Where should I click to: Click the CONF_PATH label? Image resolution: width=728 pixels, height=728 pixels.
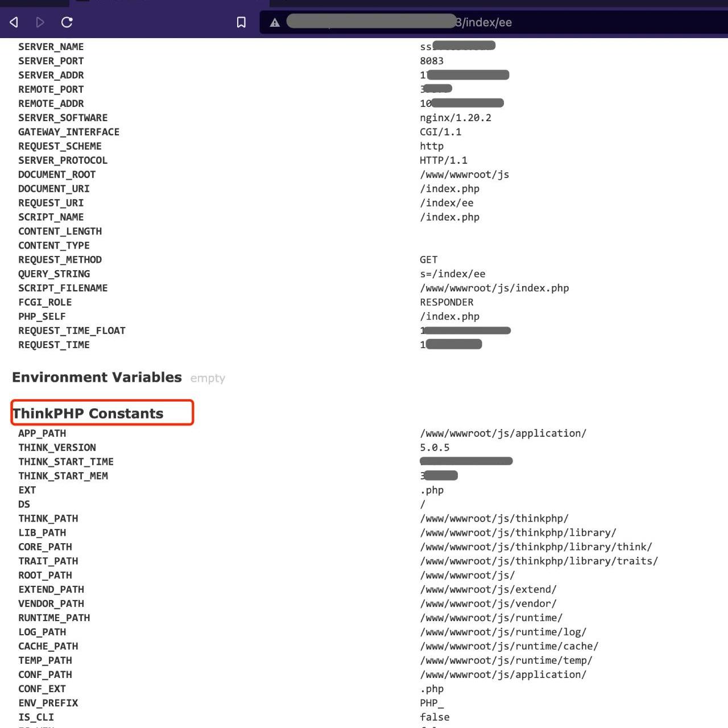pos(45,675)
